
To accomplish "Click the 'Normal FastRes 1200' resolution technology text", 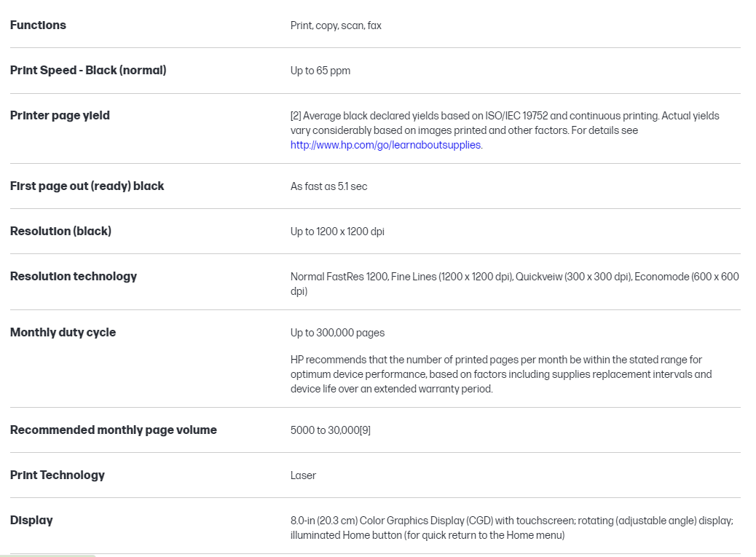I will pos(339,277).
